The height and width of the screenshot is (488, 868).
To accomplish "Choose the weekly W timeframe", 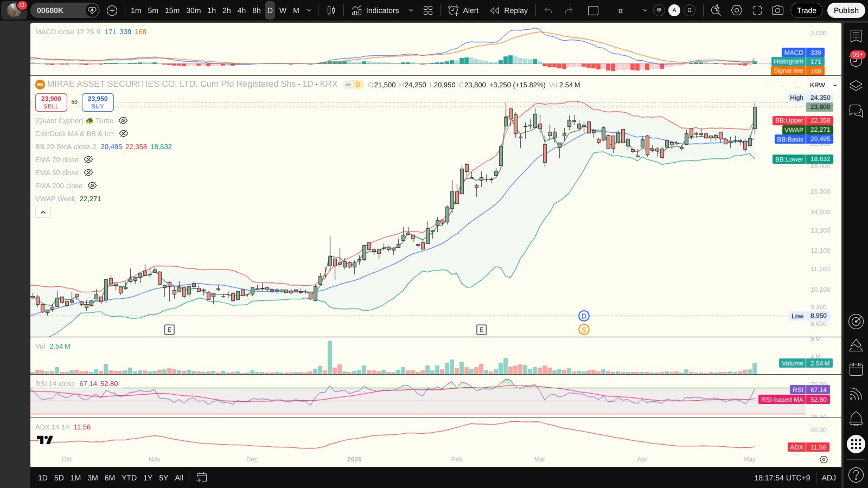I will coord(283,10).
